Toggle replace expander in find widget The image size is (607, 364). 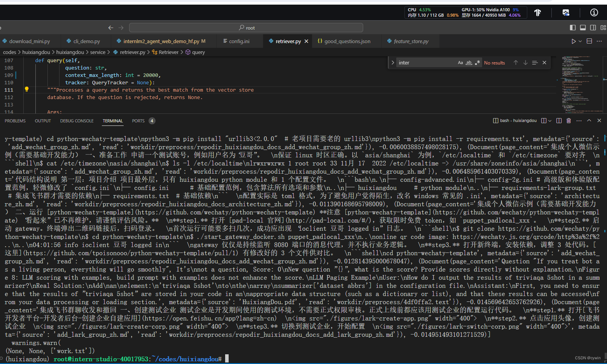(392, 63)
